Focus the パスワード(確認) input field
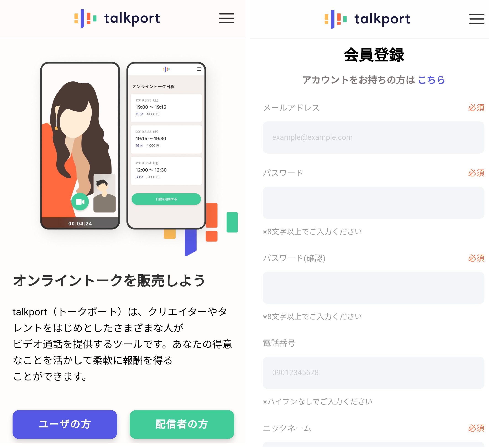489x448 pixels. (x=373, y=288)
